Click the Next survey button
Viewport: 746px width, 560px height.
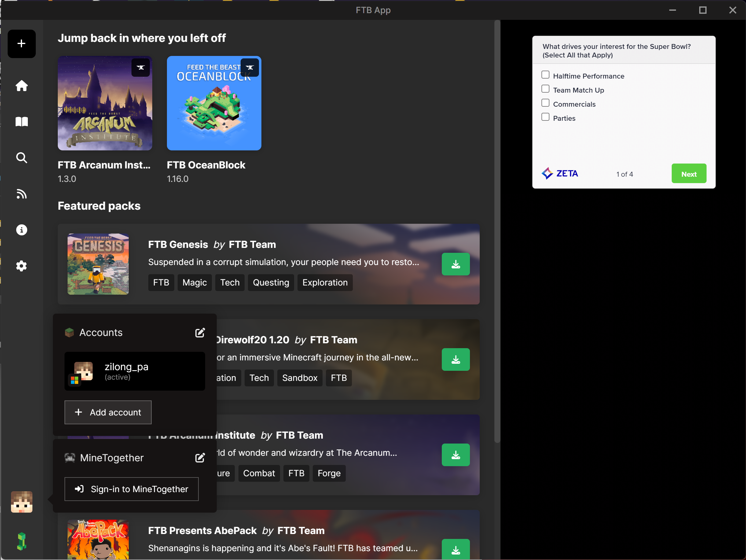[x=689, y=174]
